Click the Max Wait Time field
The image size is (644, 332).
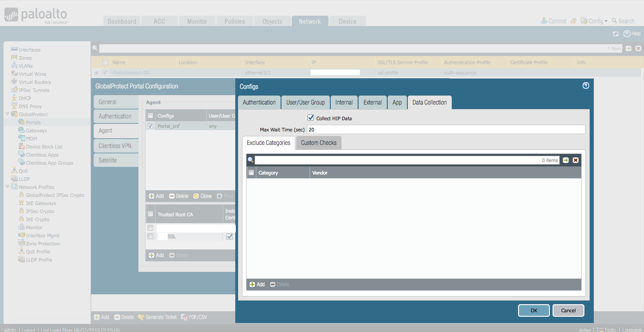pyautogui.click(x=446, y=130)
